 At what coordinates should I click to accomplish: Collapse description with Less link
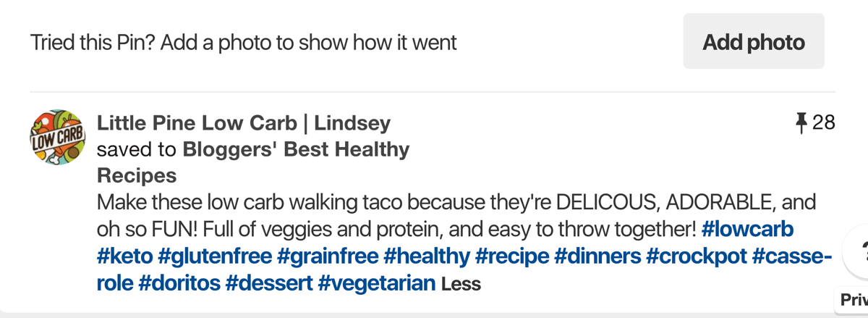[x=461, y=284]
